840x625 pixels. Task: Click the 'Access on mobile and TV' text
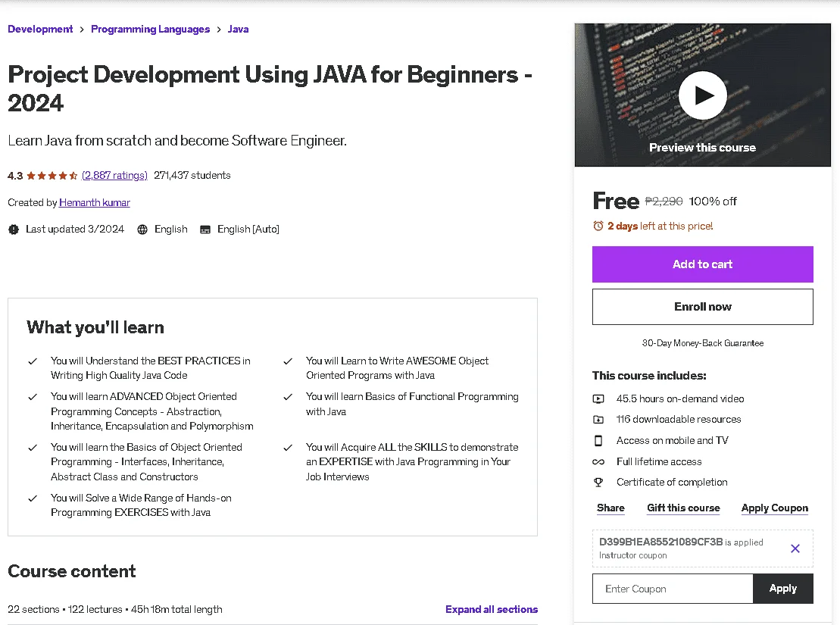click(673, 441)
